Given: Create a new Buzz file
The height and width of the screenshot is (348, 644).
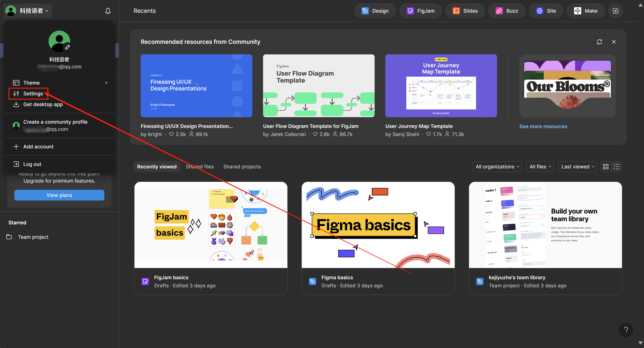Looking at the screenshot, I should pos(507,11).
